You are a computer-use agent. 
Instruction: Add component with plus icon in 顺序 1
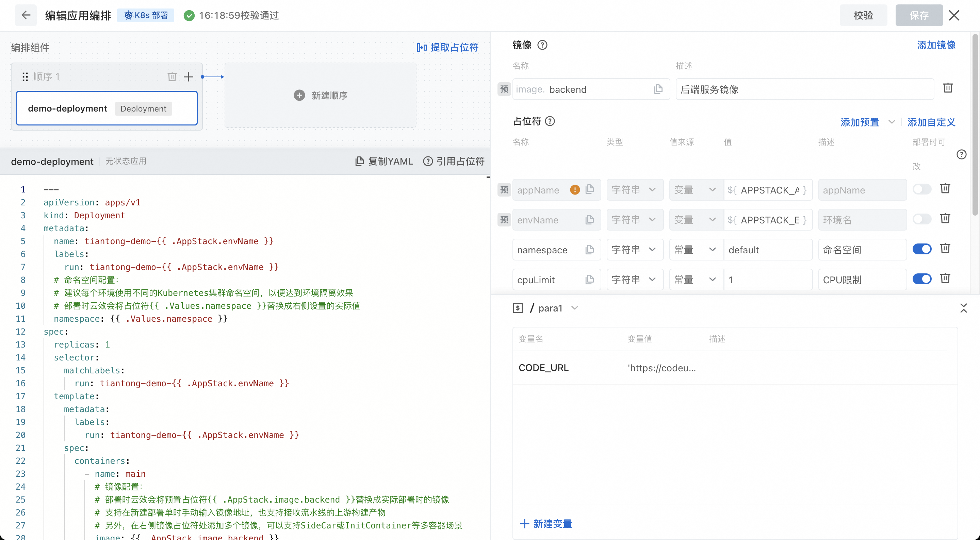click(188, 77)
